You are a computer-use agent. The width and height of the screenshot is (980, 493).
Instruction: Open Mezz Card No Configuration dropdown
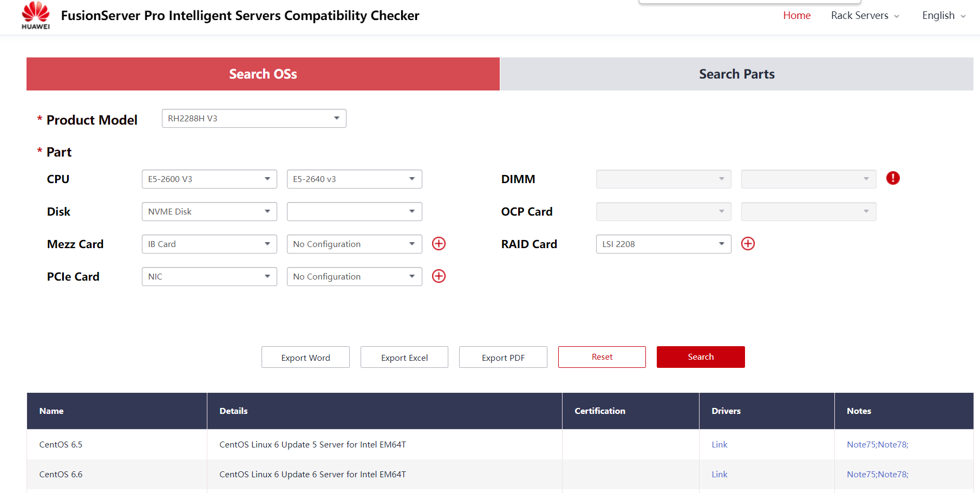click(x=354, y=244)
